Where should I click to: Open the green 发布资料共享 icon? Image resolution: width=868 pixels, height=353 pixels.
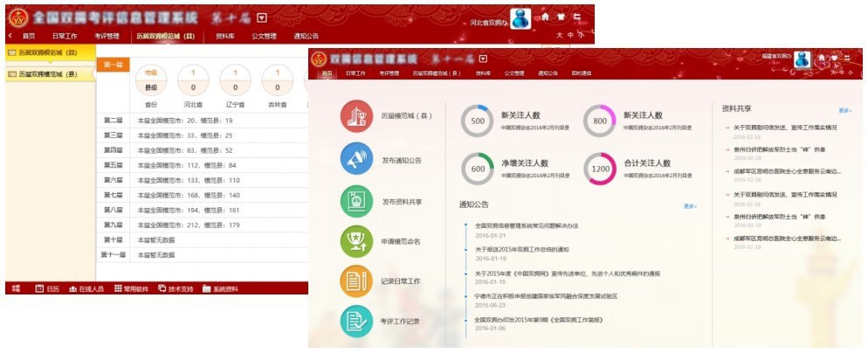tap(357, 201)
